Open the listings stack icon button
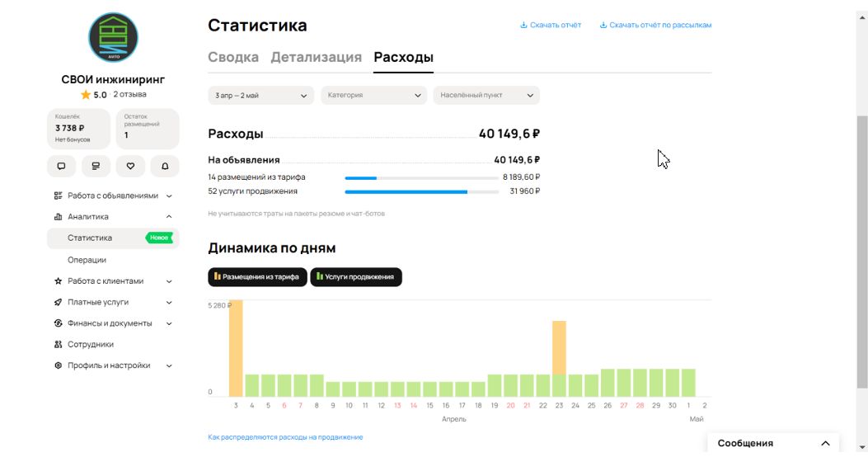The width and height of the screenshot is (868, 457). coord(96,166)
